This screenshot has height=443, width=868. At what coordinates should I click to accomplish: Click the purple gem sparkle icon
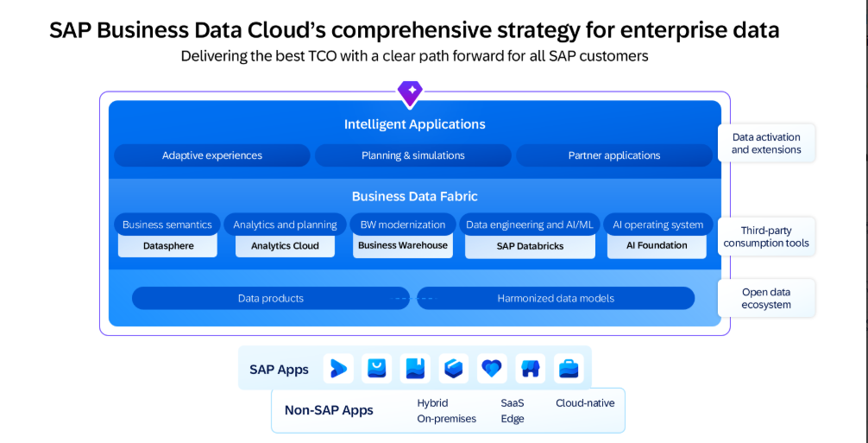(x=410, y=94)
